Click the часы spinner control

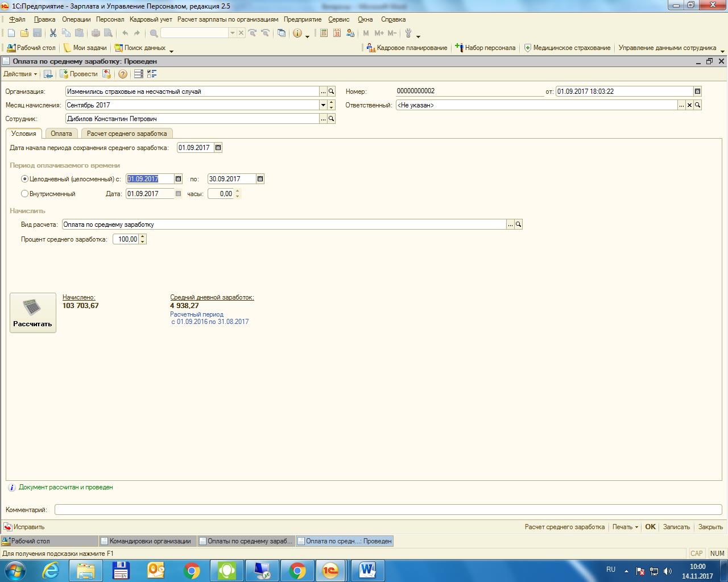tap(237, 194)
